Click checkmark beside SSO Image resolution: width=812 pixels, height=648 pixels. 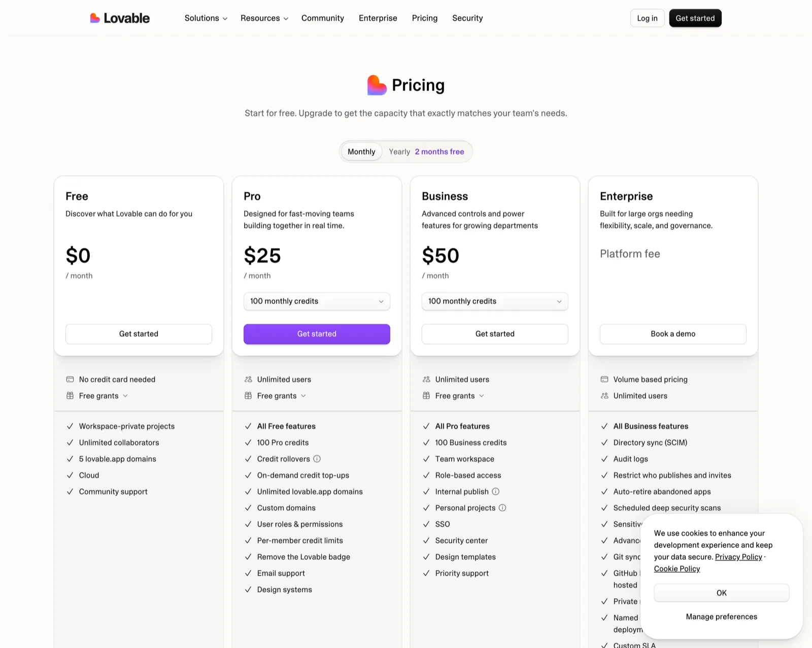click(426, 524)
